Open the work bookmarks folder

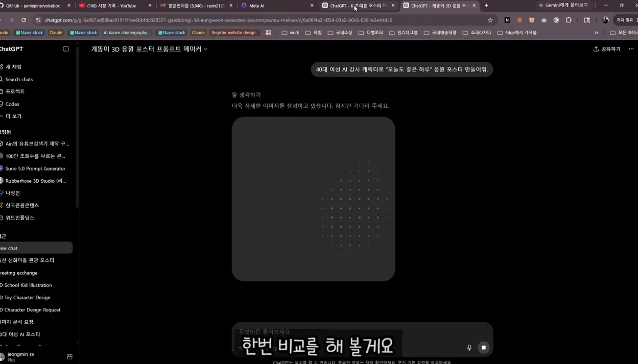tap(291, 33)
